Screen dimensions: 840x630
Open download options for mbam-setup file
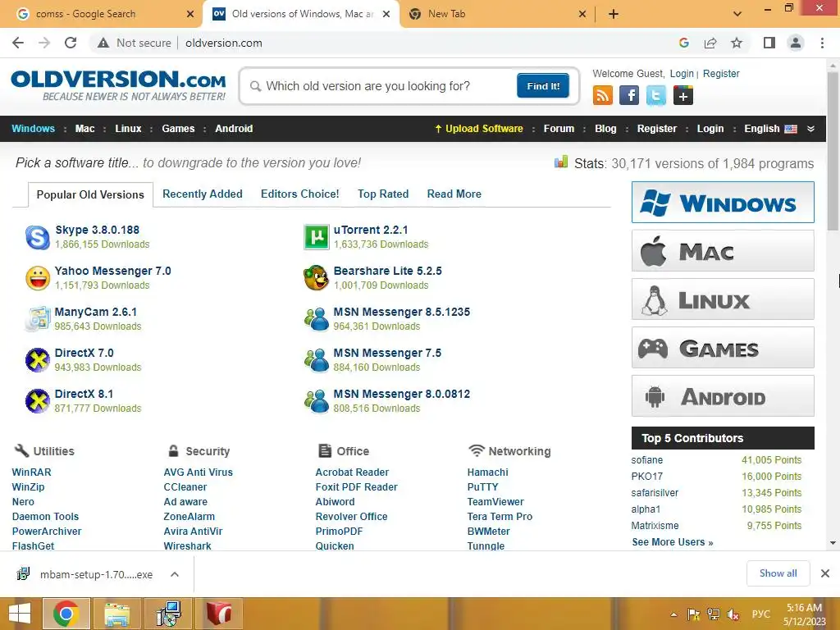pyautogui.click(x=175, y=574)
